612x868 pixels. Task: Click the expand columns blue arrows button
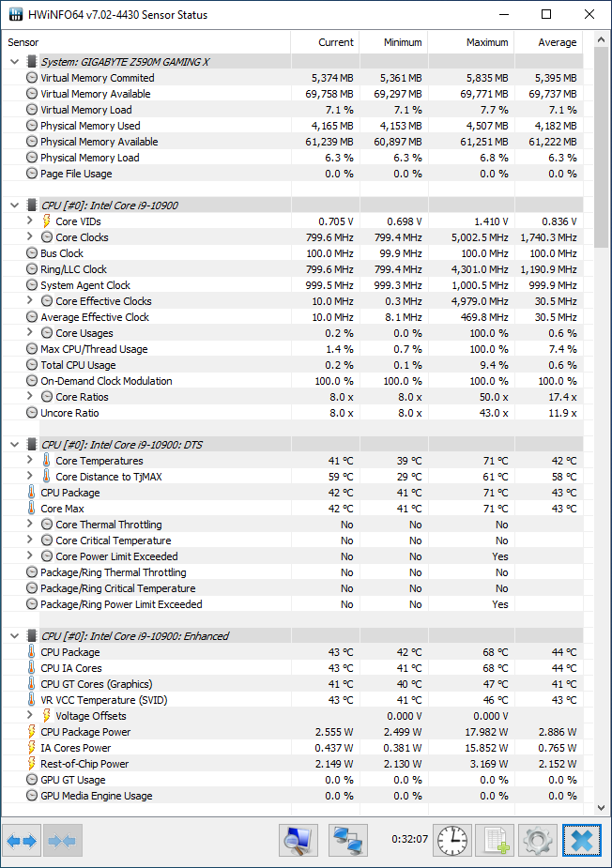[23, 841]
